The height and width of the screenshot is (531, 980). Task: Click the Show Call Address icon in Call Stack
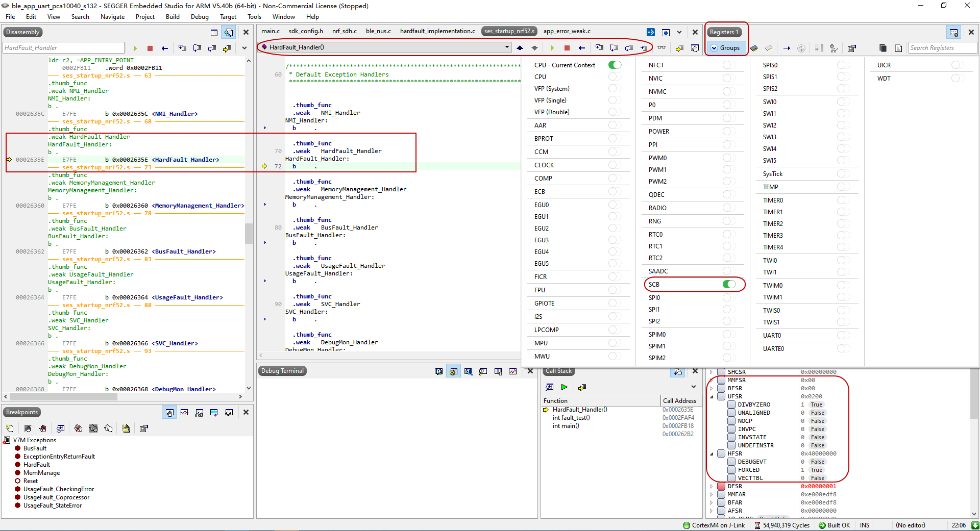pos(550,387)
